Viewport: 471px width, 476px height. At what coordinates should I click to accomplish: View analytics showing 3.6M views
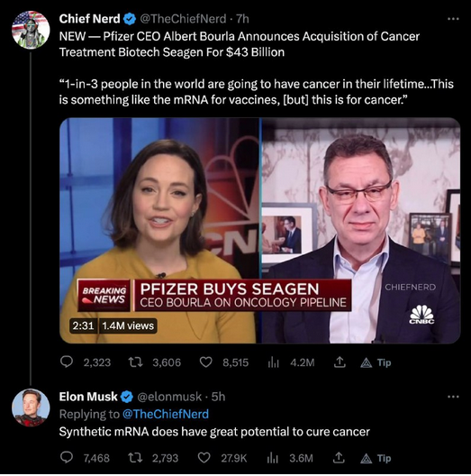tap(290, 458)
